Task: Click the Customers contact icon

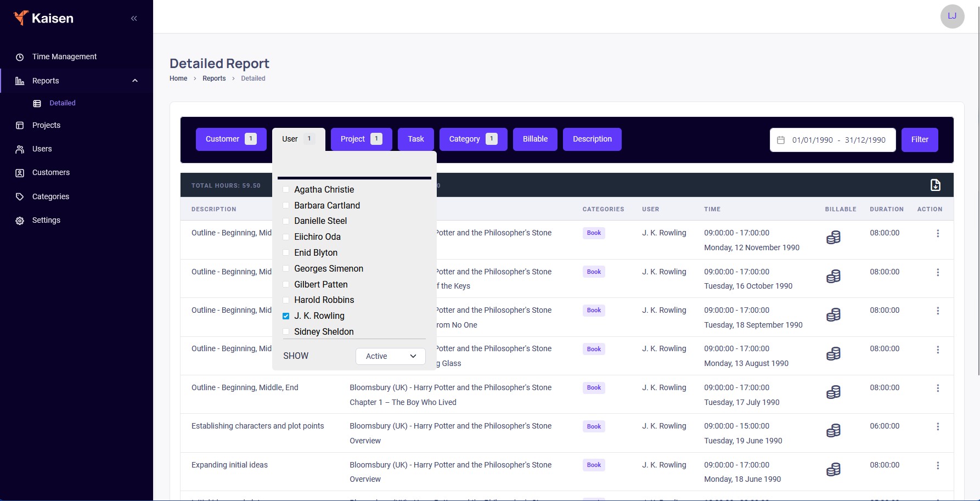Action: click(20, 173)
